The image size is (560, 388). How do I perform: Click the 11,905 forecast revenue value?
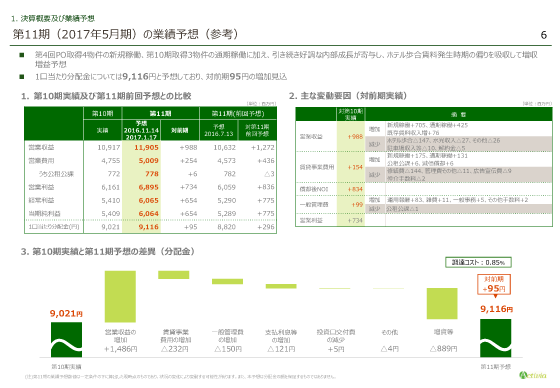click(x=146, y=147)
